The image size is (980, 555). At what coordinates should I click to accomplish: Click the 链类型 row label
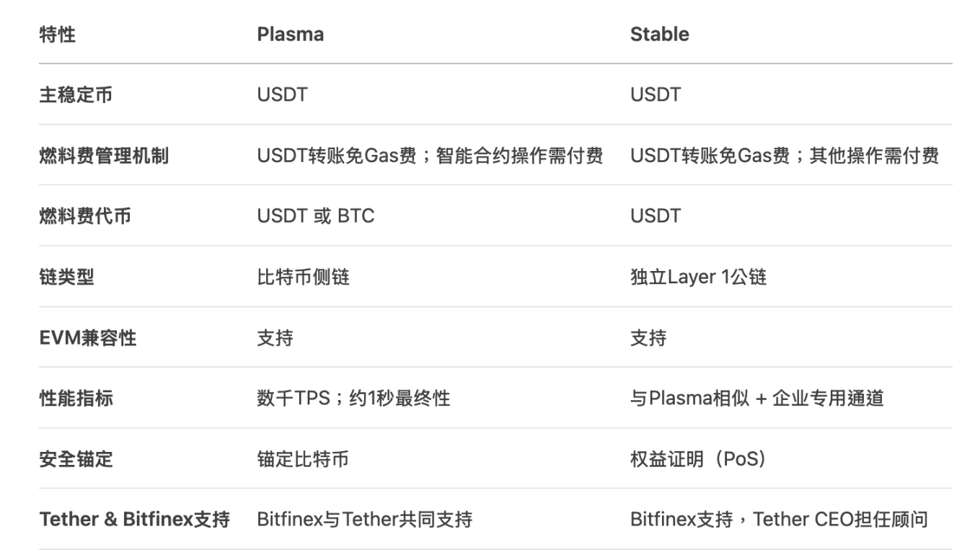[66, 277]
